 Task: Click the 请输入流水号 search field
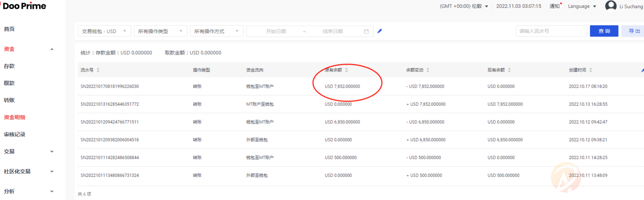pos(551,31)
